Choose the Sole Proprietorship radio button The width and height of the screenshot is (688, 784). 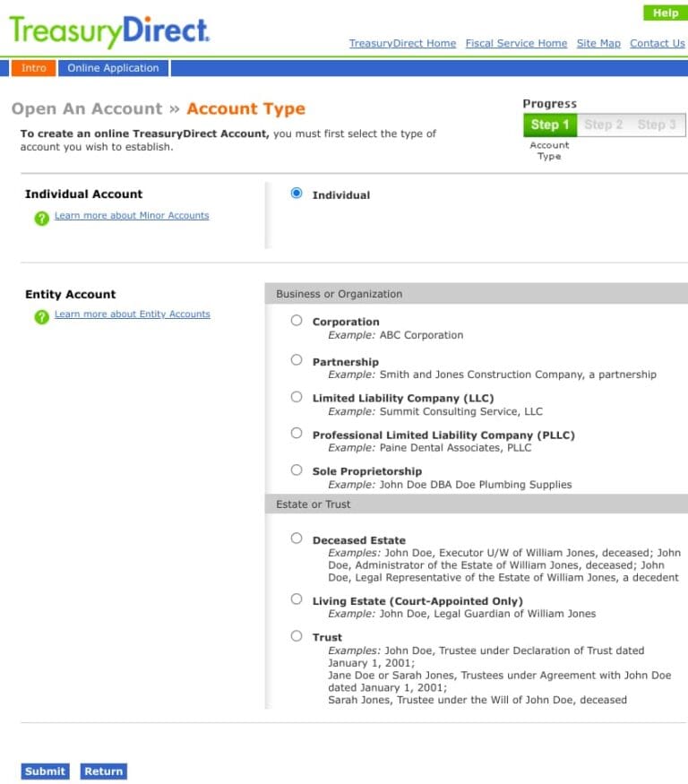point(297,470)
